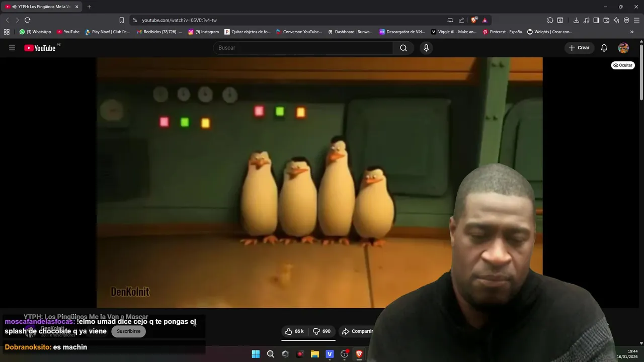Screen dimensions: 644x362
Task: Click the youtube.com address URL
Action: (x=179, y=20)
